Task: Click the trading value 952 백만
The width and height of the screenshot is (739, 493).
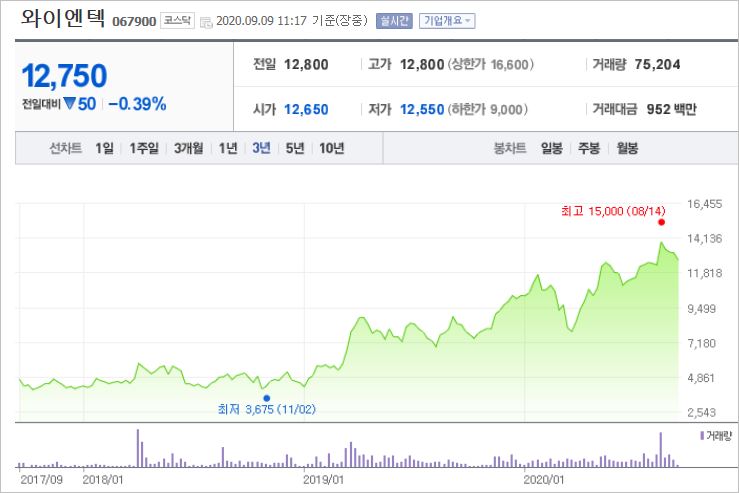Action: pyautogui.click(x=672, y=110)
